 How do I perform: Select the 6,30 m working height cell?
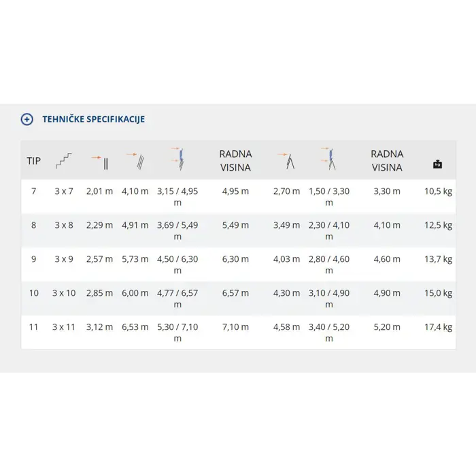(x=235, y=259)
